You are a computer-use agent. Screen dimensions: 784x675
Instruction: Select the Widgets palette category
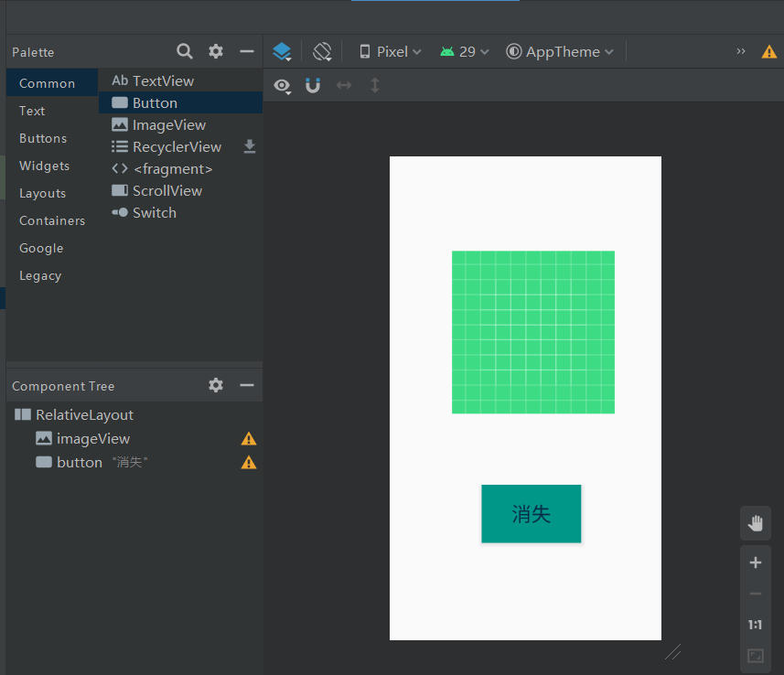pyautogui.click(x=52, y=166)
